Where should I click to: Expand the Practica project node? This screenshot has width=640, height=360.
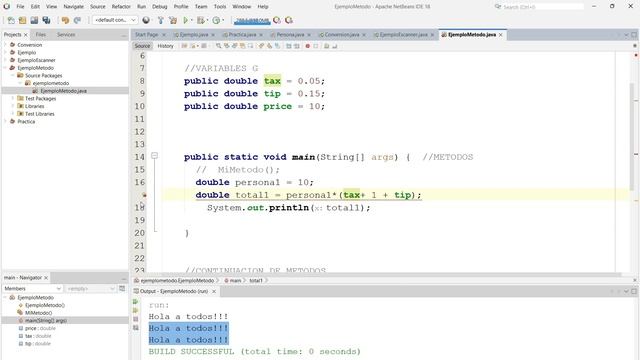pyautogui.click(x=5, y=121)
